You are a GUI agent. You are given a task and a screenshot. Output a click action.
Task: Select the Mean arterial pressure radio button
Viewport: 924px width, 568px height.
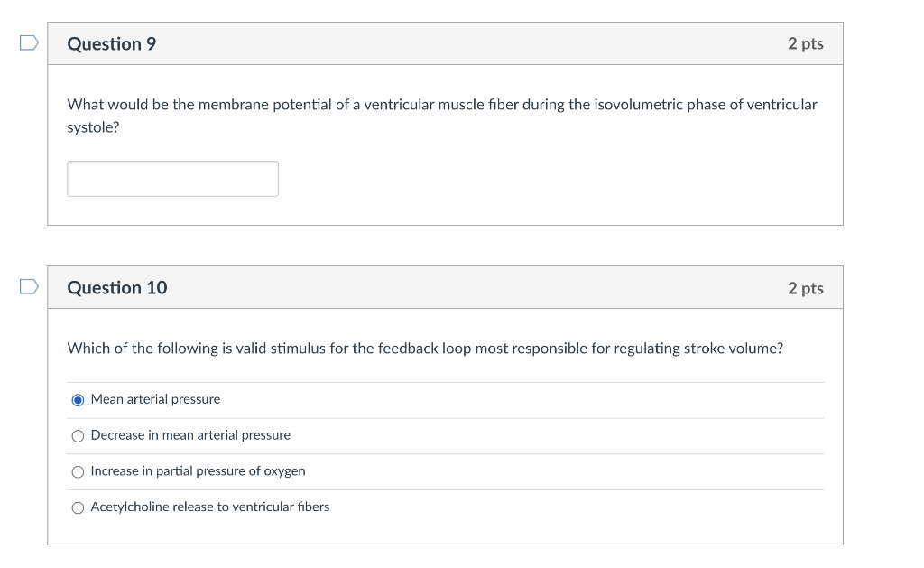pyautogui.click(x=79, y=399)
